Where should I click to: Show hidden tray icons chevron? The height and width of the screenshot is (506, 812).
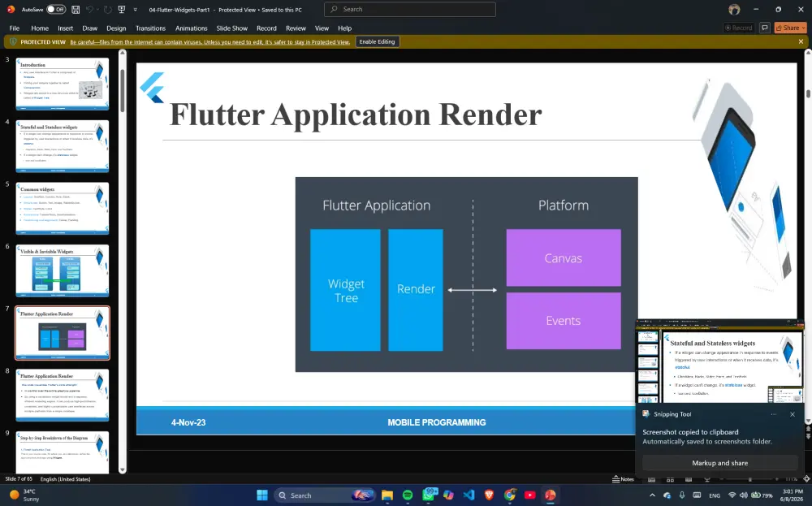(653, 495)
